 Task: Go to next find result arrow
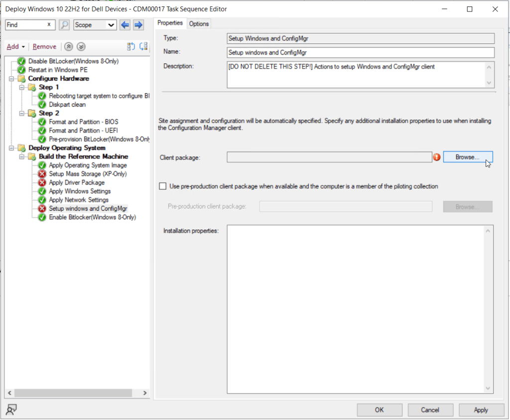pos(138,25)
